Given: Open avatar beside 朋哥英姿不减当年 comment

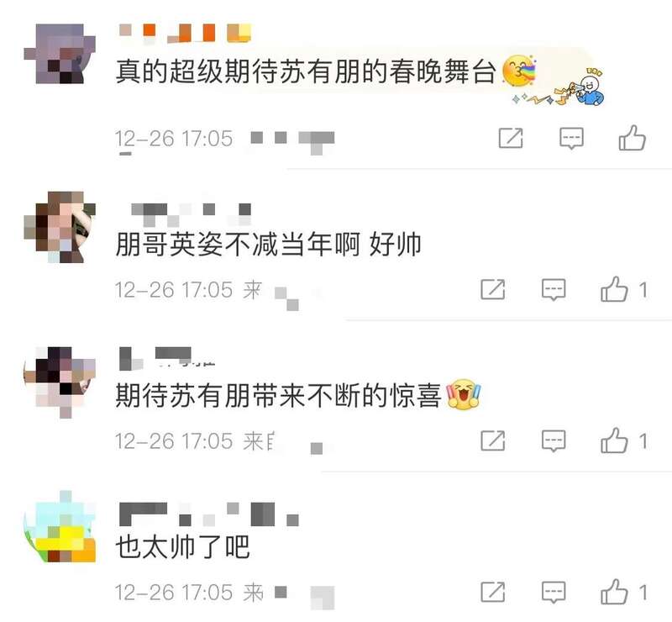Looking at the screenshot, I should tap(60, 227).
